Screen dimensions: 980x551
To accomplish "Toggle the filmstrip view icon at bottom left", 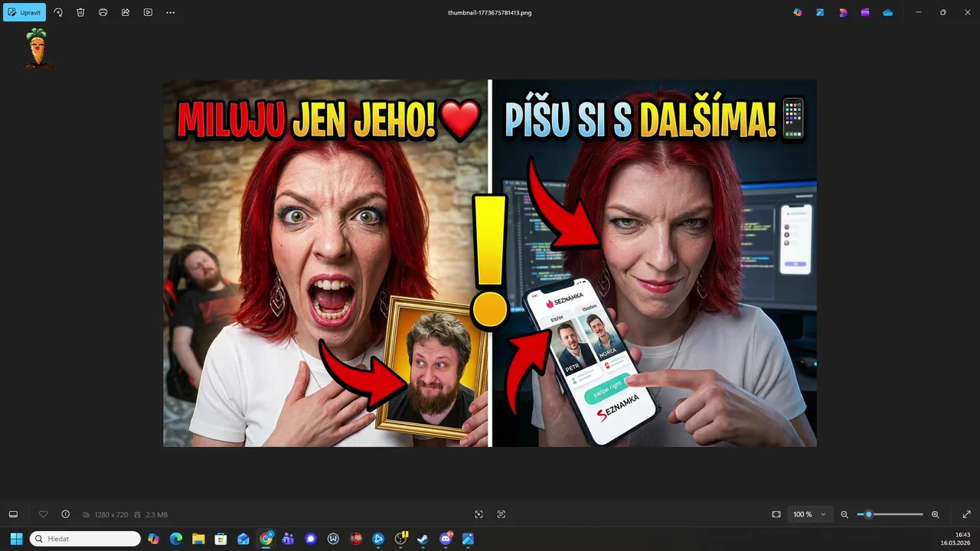I will (x=13, y=514).
